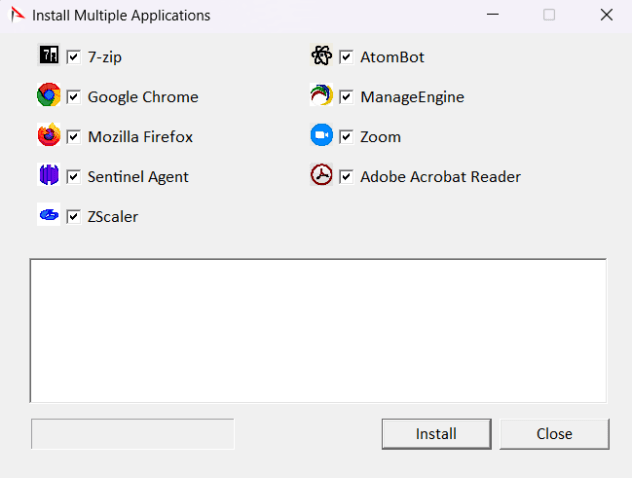632x478 pixels.
Task: Click the Adobe Acrobat Reader icon
Action: click(x=321, y=176)
